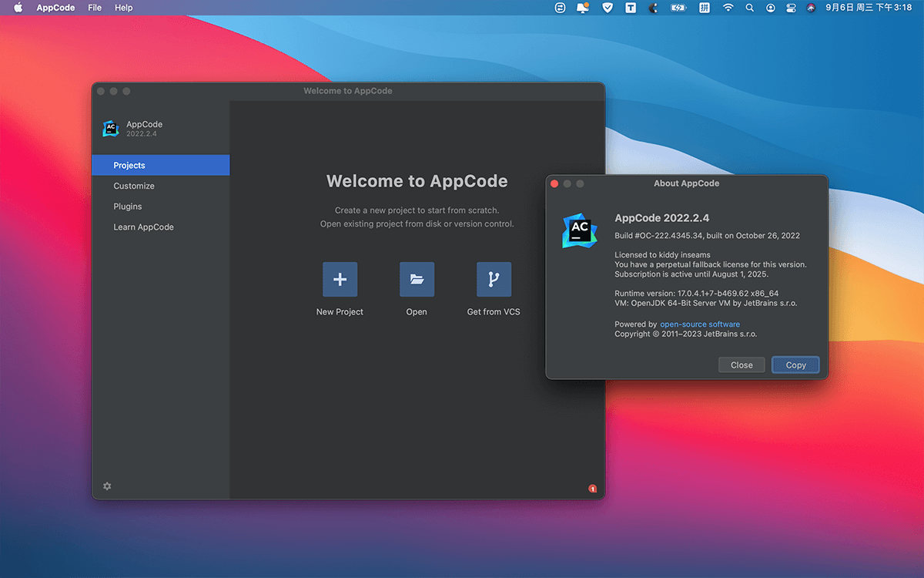Click the battery charging icon

(x=678, y=8)
